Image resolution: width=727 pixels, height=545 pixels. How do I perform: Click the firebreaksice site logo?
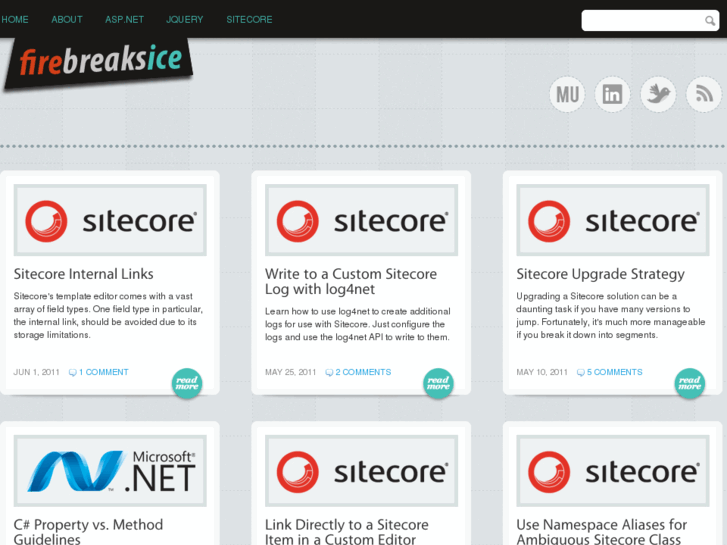pos(99,63)
